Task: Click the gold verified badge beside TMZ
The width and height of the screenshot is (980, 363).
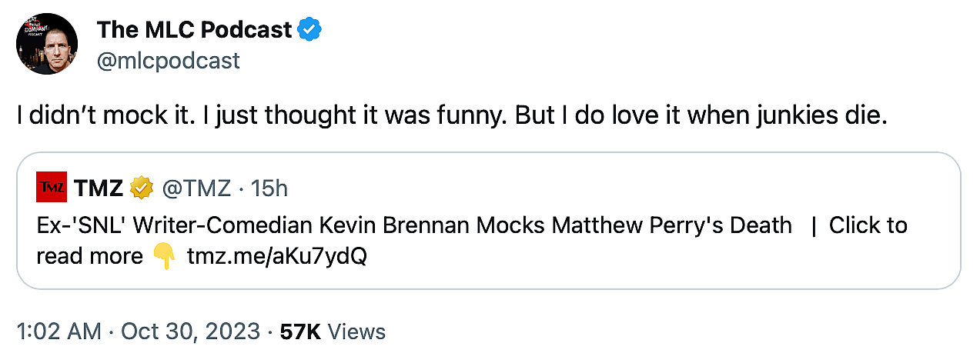Action: pos(140,188)
